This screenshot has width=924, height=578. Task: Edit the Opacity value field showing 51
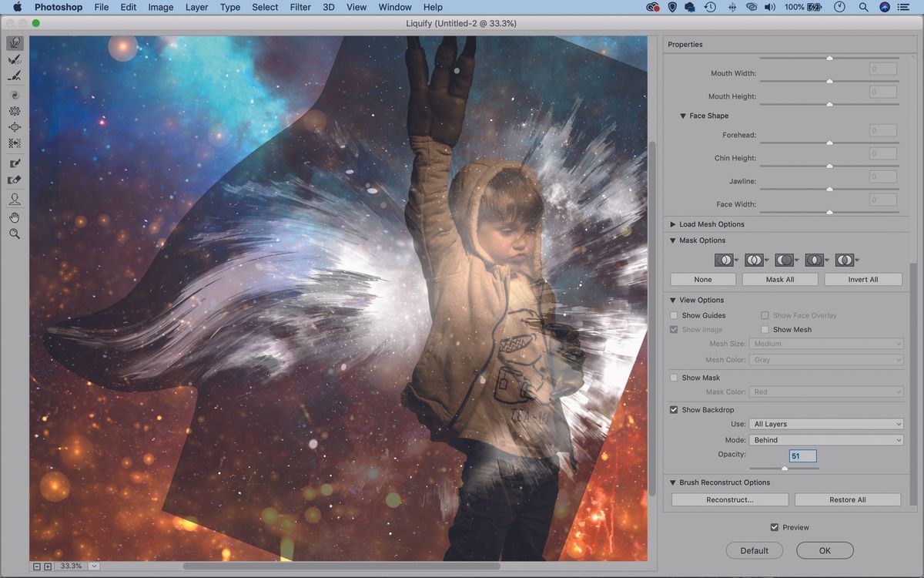click(802, 455)
